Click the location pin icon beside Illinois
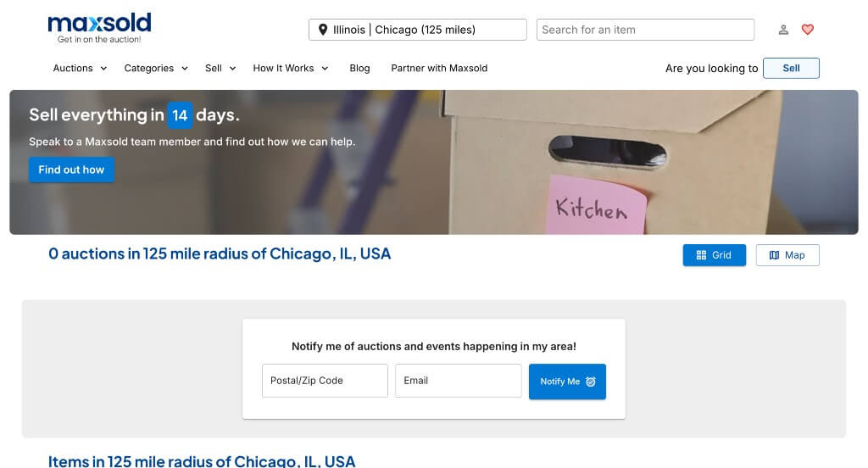The height and width of the screenshot is (468, 868). (323, 30)
